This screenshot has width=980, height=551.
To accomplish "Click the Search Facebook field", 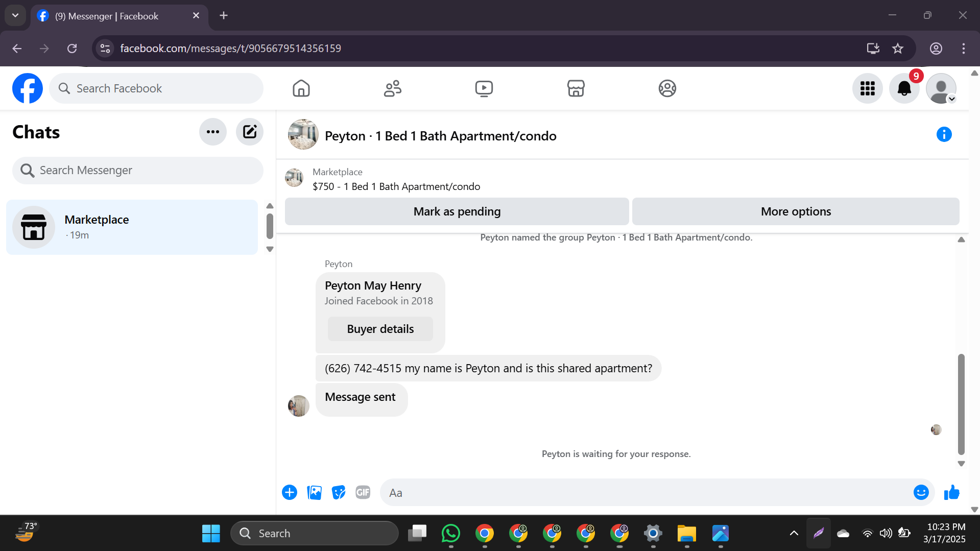I will coord(156,88).
